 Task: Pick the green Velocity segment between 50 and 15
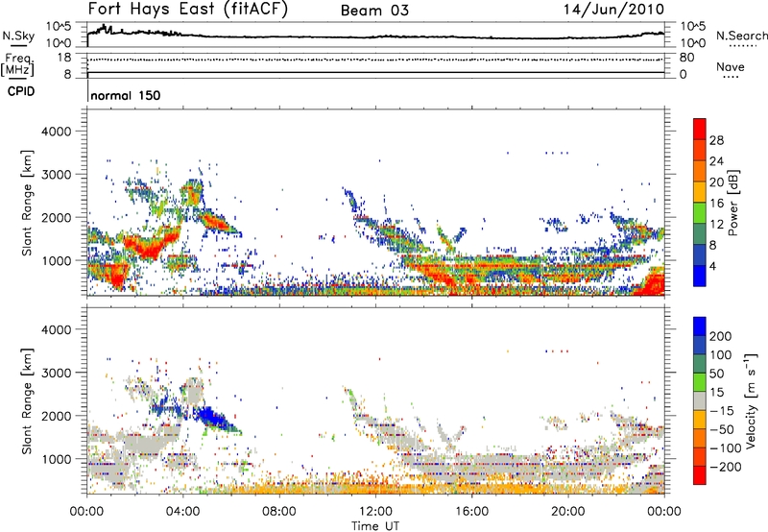700,382
